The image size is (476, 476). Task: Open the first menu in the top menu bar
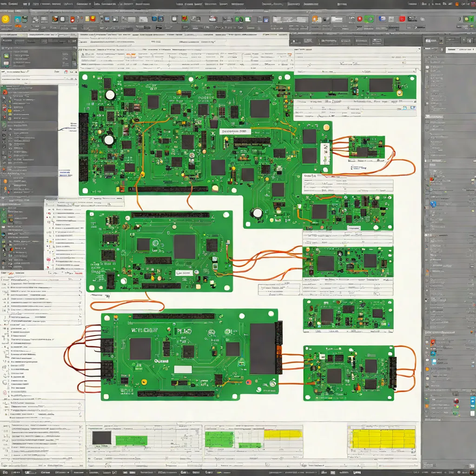tap(4, 4)
